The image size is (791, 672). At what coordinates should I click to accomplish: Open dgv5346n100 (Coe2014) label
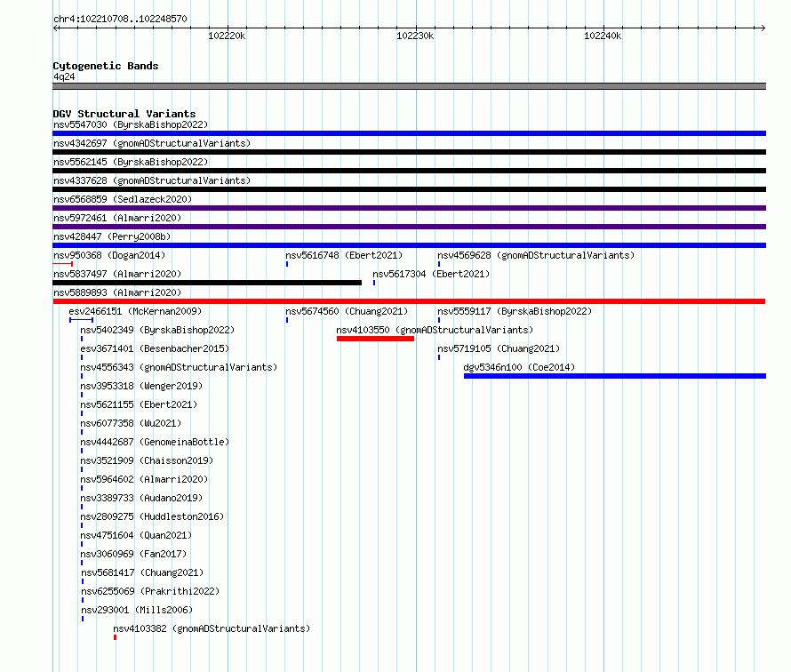519,367
